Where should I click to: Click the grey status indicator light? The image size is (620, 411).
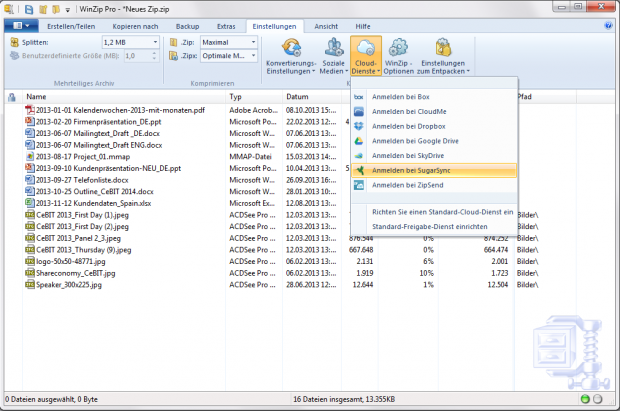(x=598, y=399)
